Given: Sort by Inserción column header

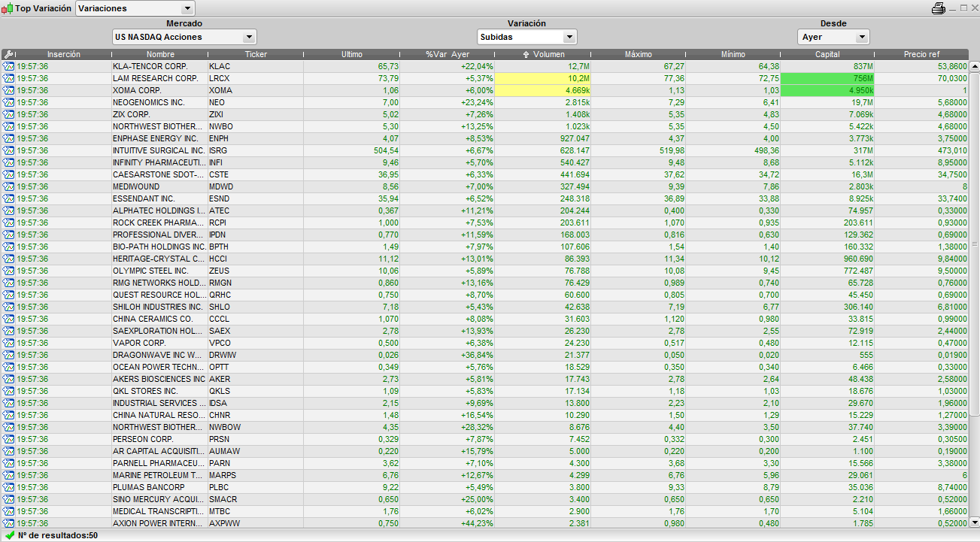Looking at the screenshot, I should pos(63,54).
